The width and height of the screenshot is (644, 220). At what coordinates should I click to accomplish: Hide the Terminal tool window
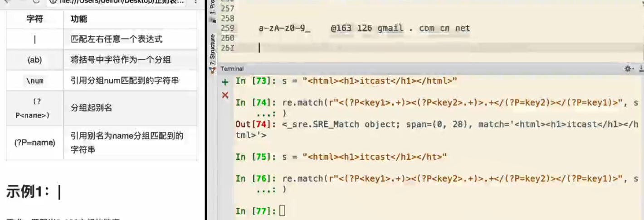coord(641,69)
